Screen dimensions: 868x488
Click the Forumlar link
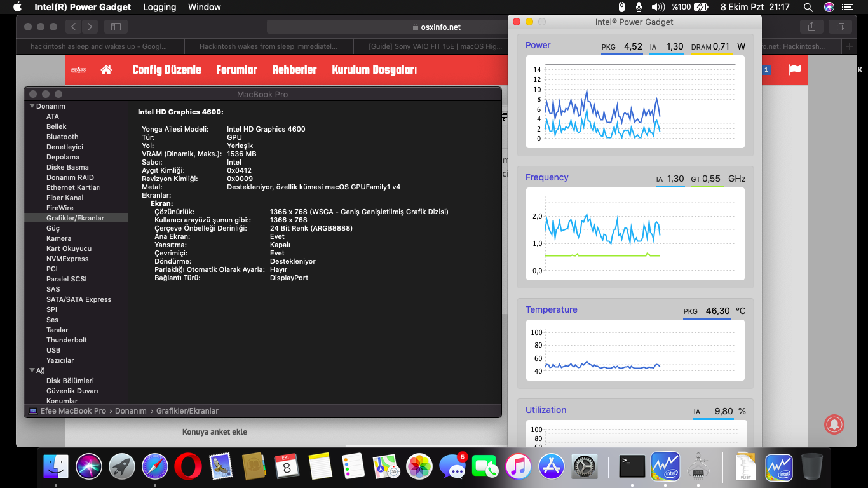(x=236, y=70)
